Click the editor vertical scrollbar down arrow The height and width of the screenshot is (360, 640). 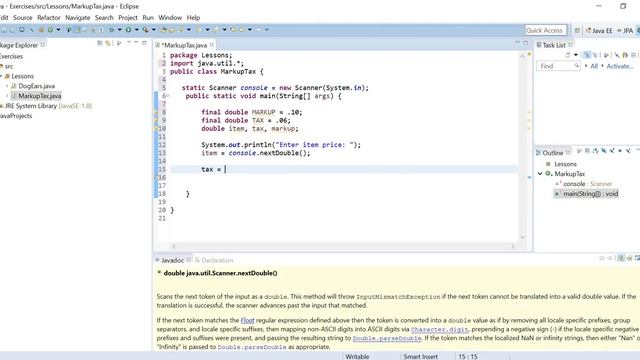(522, 237)
